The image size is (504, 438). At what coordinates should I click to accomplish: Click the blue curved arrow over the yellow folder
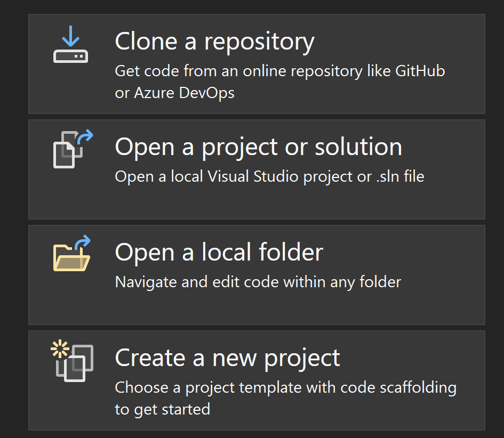(x=83, y=242)
